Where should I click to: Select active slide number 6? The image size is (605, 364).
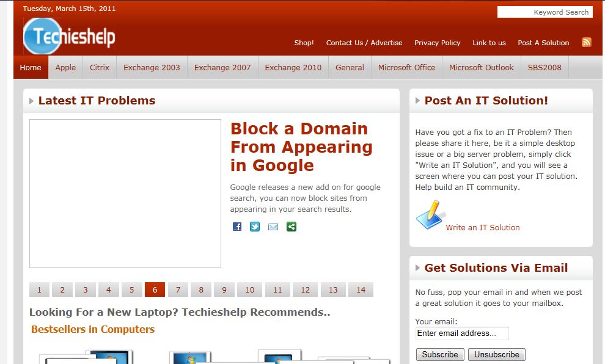(x=155, y=289)
